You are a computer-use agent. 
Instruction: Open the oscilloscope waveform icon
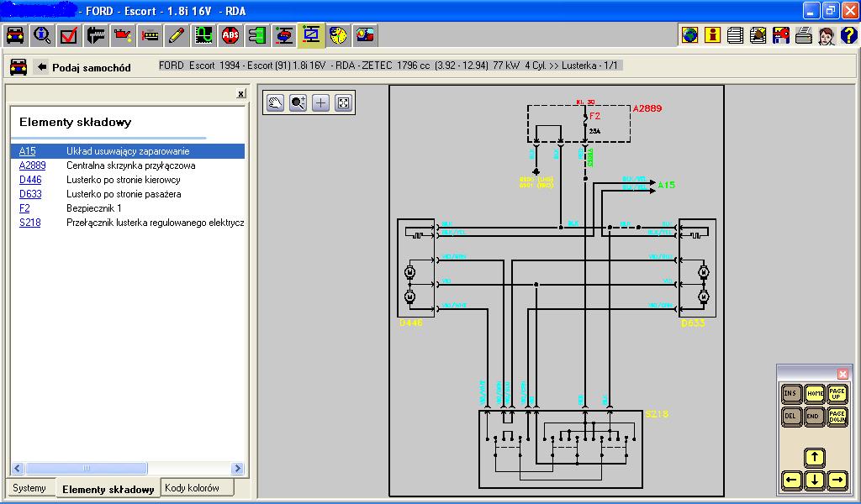point(203,35)
